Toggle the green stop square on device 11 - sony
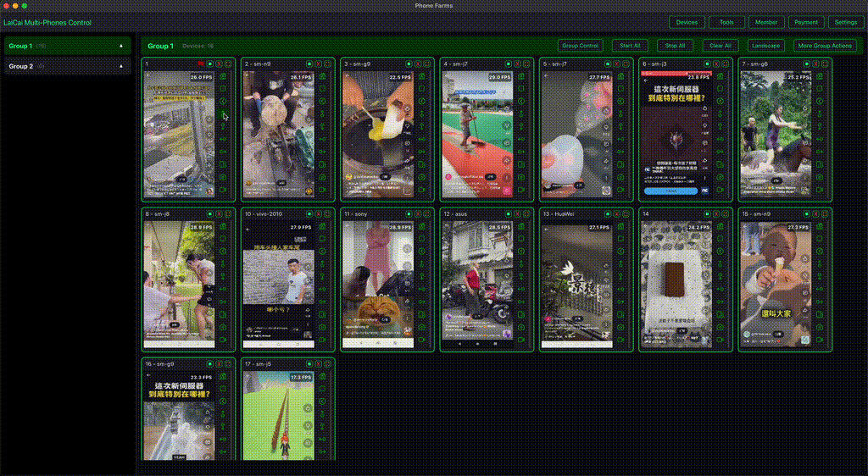The height and width of the screenshot is (476, 868). [409, 214]
